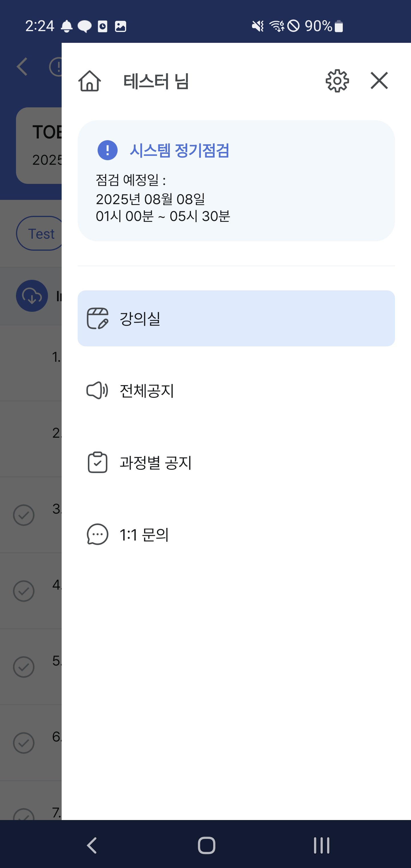Tap the clipboard check icon
This screenshot has height=868, width=411.
coord(97,463)
